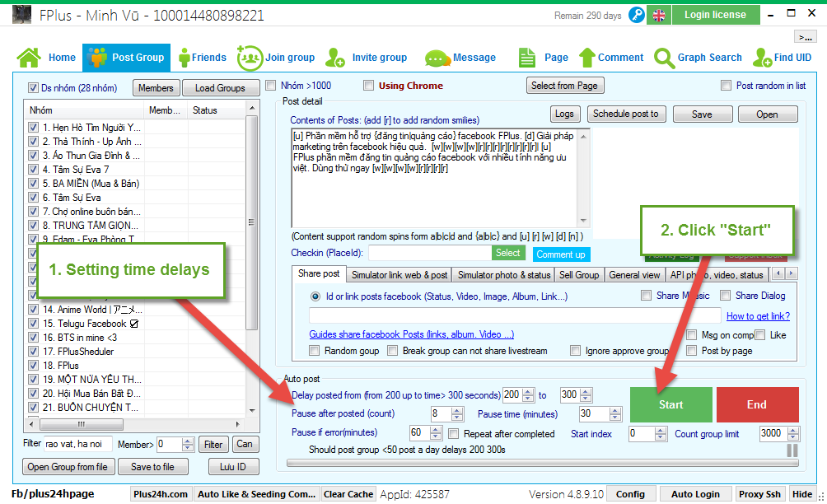Viewport: 827px width, 504px height.
Task: Open the Home tab house icon
Action: point(29,58)
